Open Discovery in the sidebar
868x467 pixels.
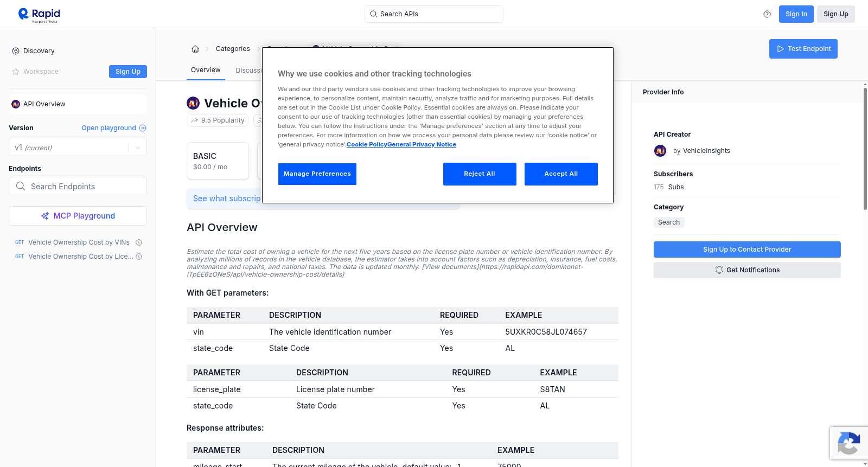(39, 51)
